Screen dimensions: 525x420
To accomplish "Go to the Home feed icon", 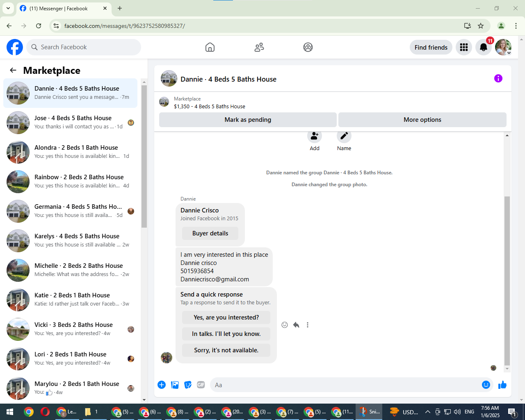I will pyautogui.click(x=210, y=47).
